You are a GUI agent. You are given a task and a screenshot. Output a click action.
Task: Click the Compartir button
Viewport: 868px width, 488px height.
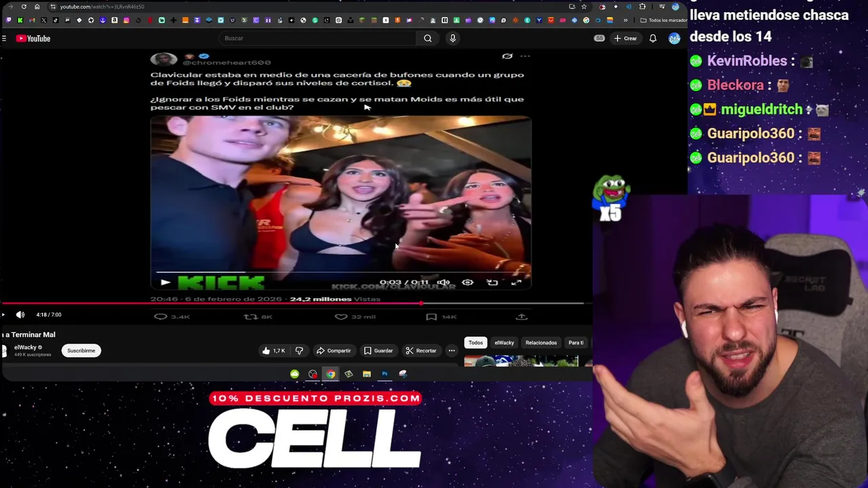[334, 350]
